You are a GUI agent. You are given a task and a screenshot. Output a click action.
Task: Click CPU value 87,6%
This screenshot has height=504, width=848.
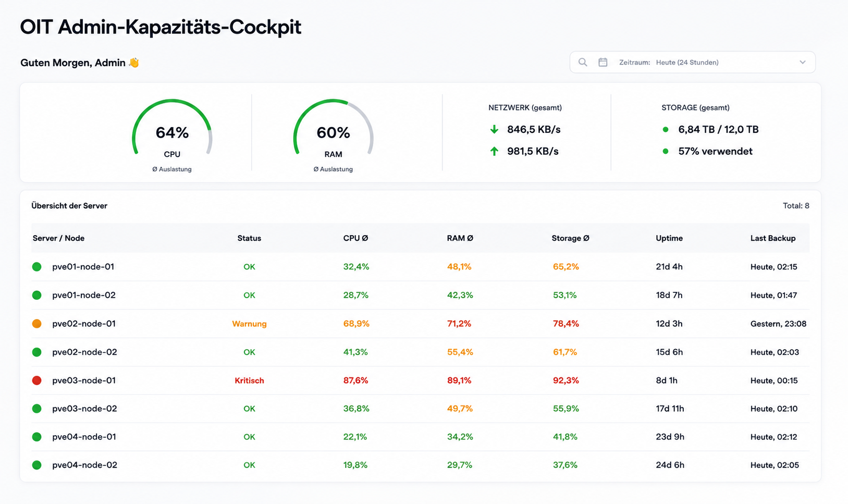pyautogui.click(x=355, y=380)
